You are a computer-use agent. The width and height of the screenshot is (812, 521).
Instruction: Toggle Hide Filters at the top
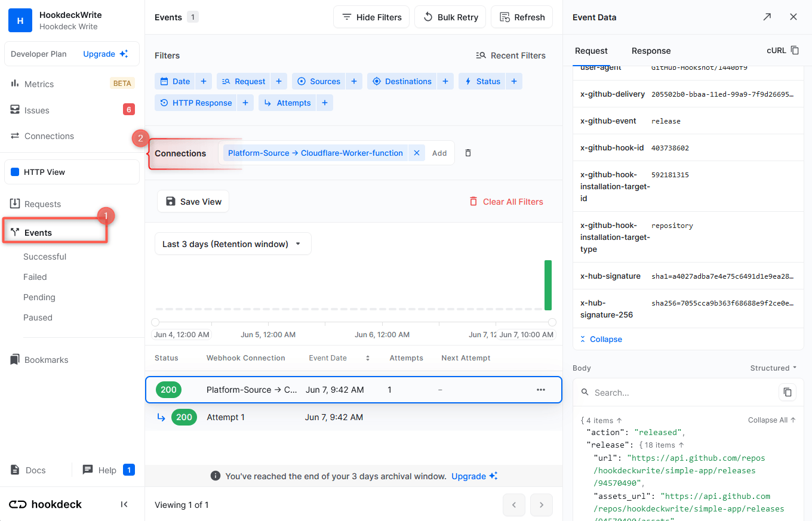(x=371, y=17)
